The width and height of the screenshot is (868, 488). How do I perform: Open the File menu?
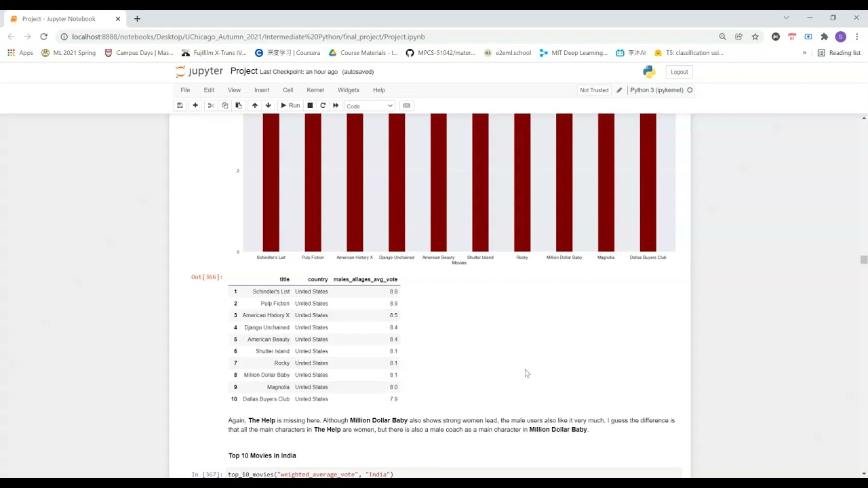(x=185, y=90)
